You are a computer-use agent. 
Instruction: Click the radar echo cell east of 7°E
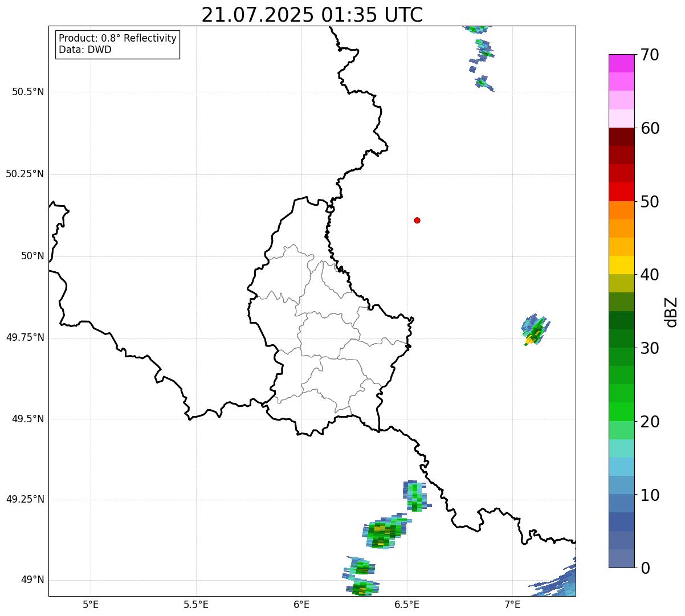pos(536,329)
